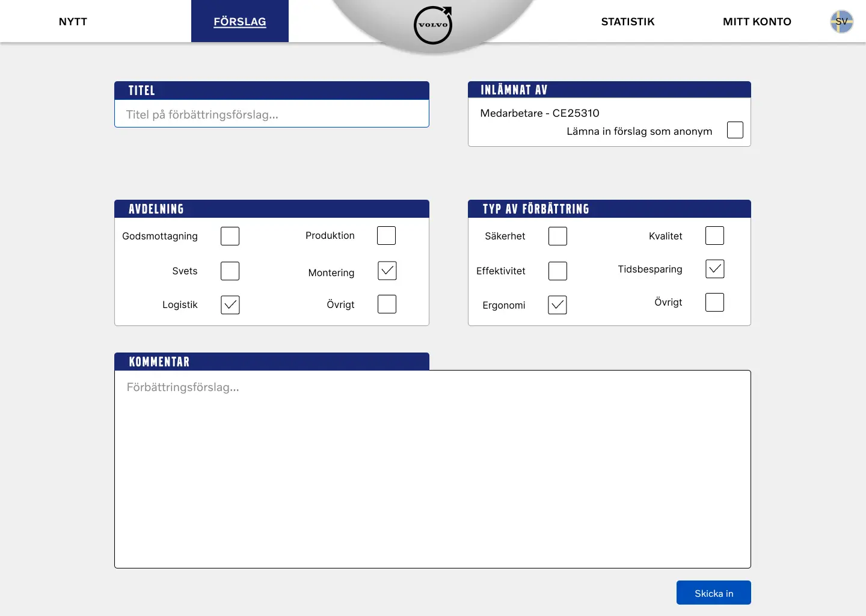Enable submitting suggestion as anonymous

(735, 130)
